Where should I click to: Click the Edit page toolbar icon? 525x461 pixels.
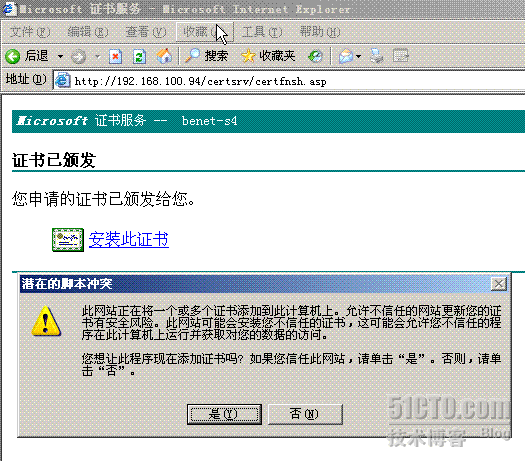coord(400,56)
